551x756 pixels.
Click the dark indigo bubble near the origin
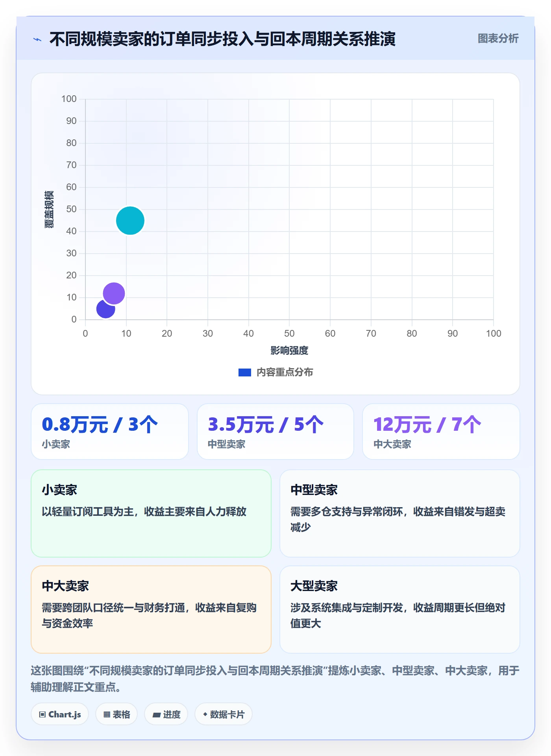click(105, 309)
